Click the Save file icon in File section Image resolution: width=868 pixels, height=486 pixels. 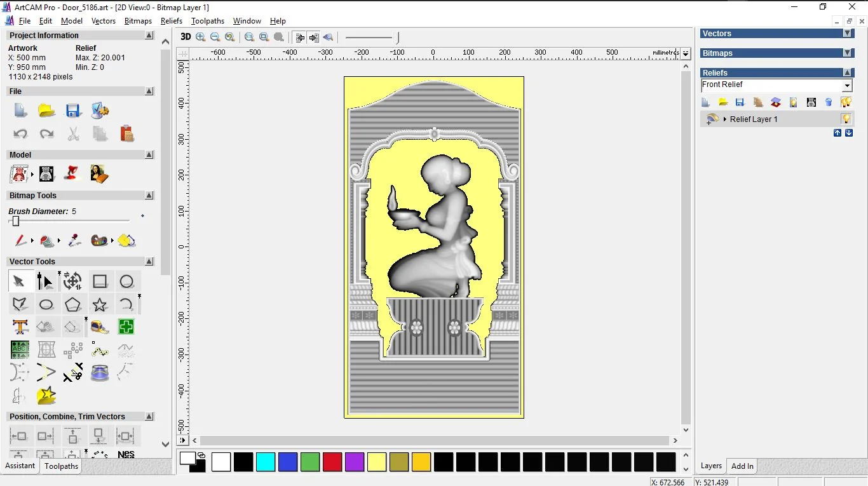pyautogui.click(x=73, y=111)
